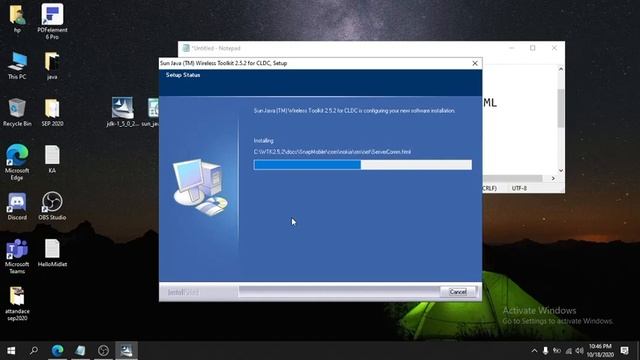Screen dimensions: 640x360
Task: Switch to OBS Studio in taskbar
Action: pos(103,350)
